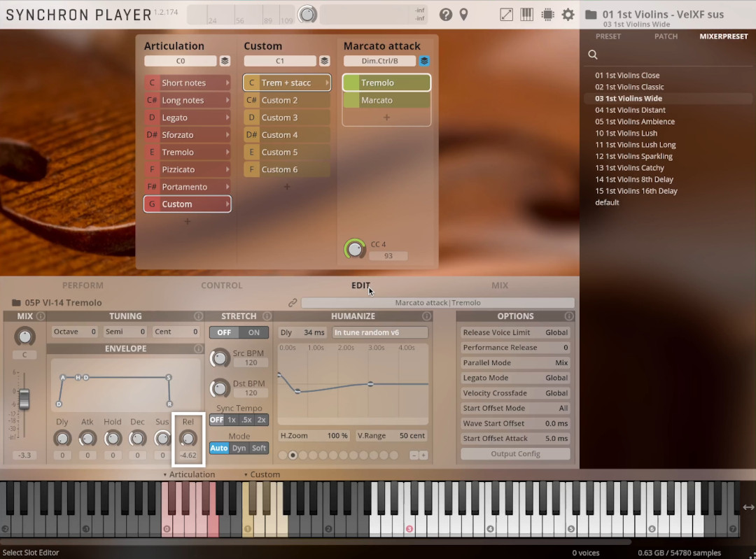Adjust the Rel envelope knob
Viewport: 756px width, 559px height.
188,439
